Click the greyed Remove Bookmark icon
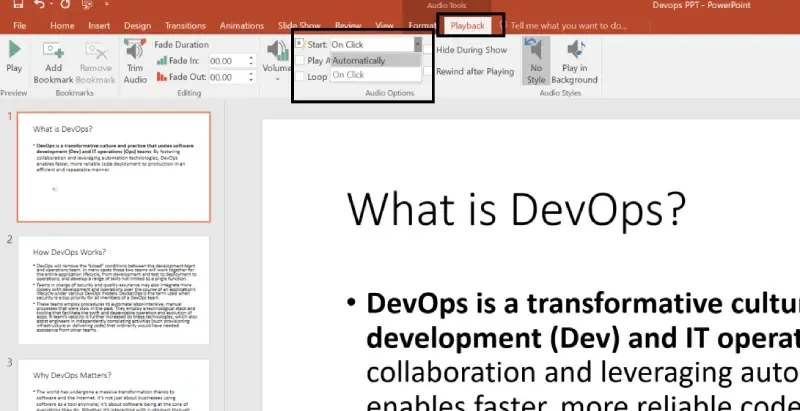The image size is (800, 411). 96,50
